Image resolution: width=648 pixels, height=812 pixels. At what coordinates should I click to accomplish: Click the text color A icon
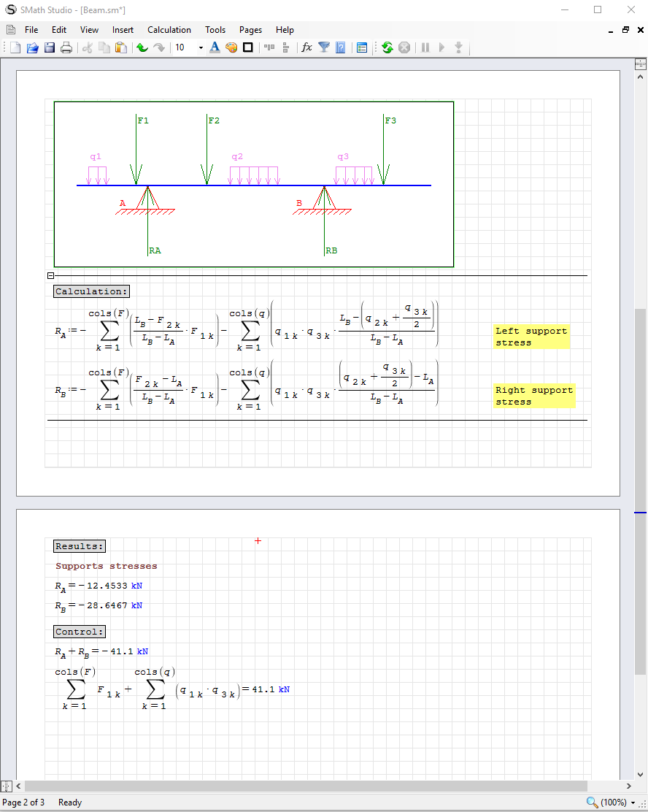(215, 47)
